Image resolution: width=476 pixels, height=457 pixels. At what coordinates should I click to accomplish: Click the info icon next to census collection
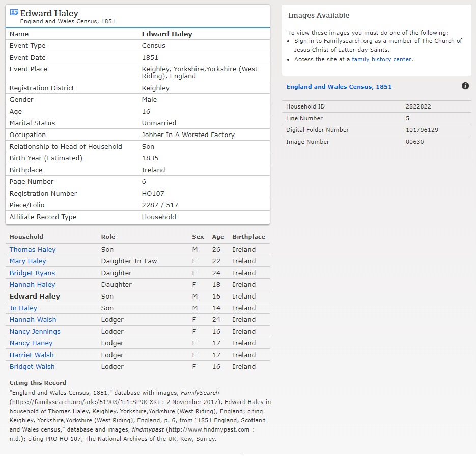[465, 86]
